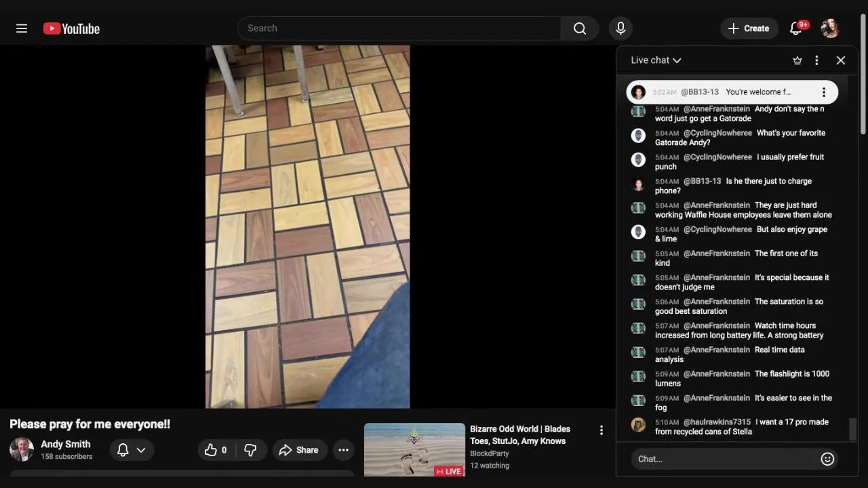Open Andy Smith channel name link
This screenshot has height=488, width=868.
click(65, 444)
